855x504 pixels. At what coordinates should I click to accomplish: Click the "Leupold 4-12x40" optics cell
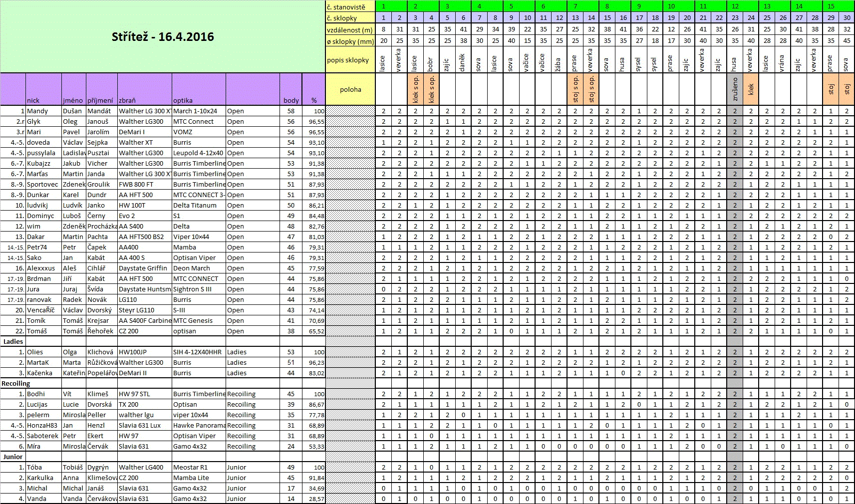(198, 153)
